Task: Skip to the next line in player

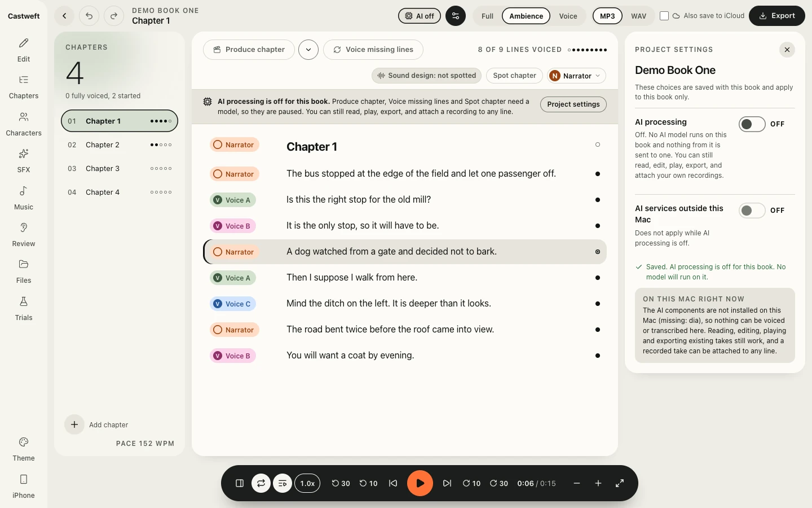Action: [x=447, y=483]
